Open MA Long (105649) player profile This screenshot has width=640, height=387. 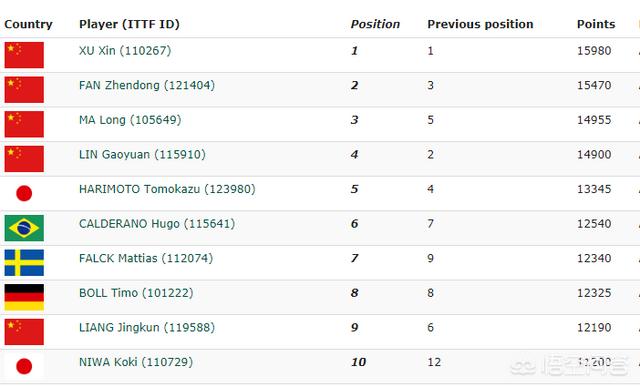pos(130,120)
